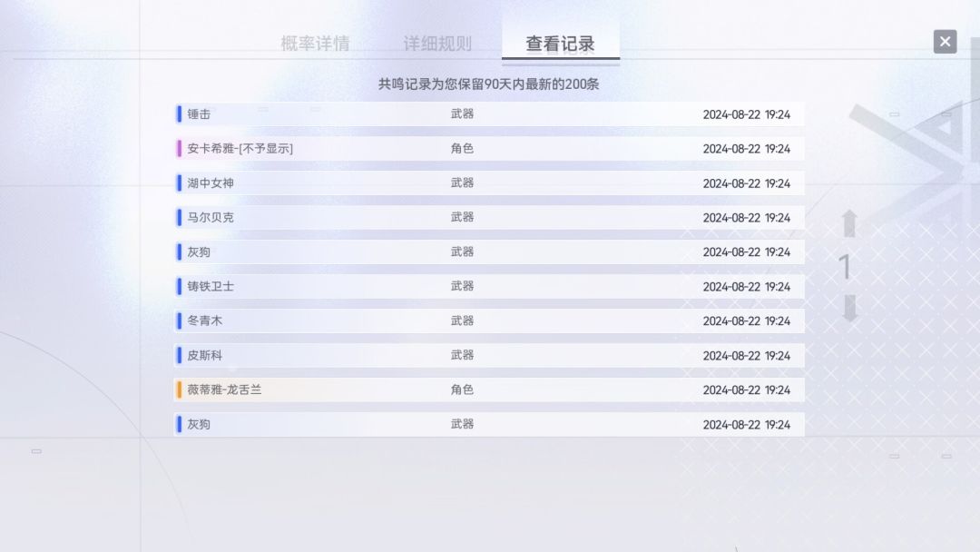Select the 查看记录 tab
Screen dimensions: 980x552
click(x=561, y=44)
